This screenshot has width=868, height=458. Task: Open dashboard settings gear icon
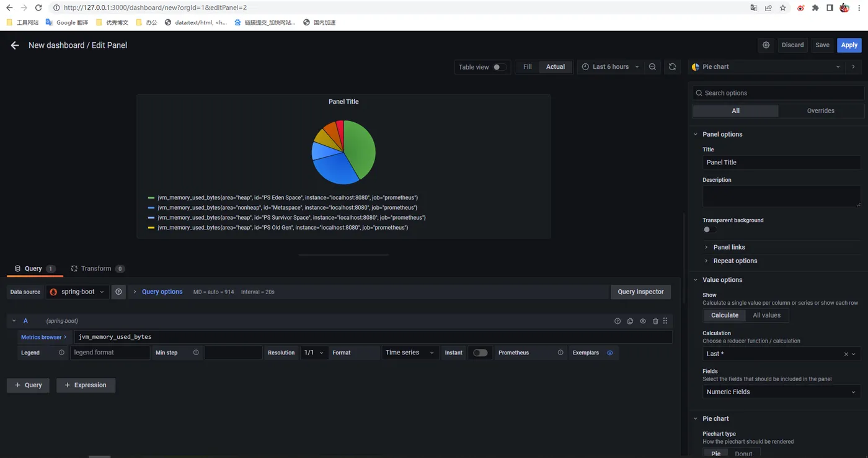[x=766, y=45]
